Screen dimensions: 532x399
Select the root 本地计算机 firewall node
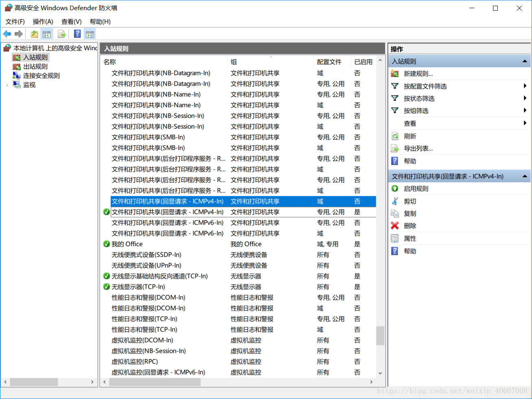point(55,48)
